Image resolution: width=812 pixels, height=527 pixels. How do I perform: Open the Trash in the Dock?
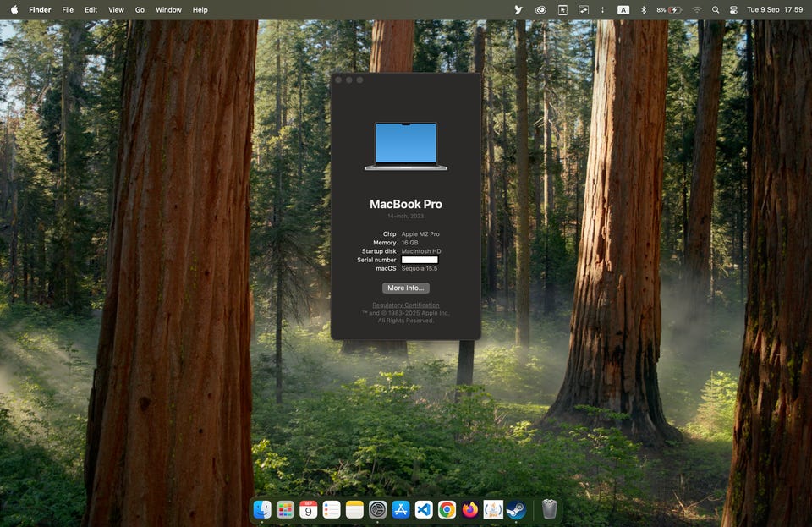click(x=549, y=509)
